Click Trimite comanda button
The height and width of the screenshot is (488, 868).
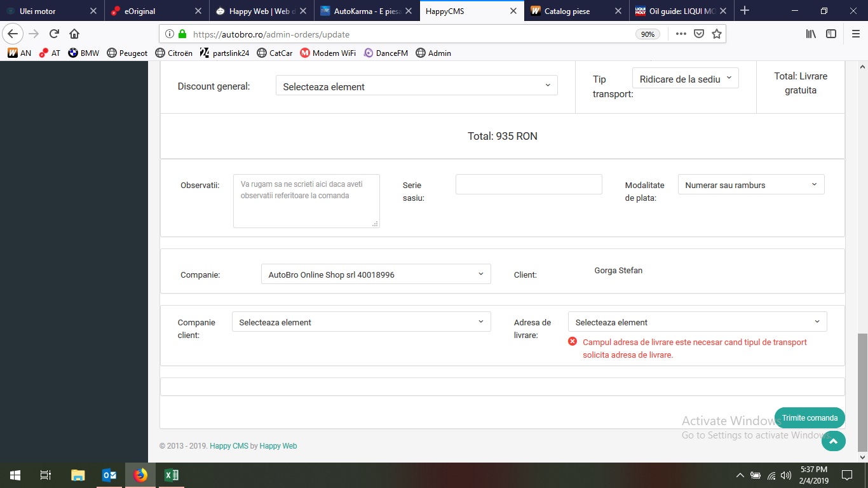pos(810,417)
